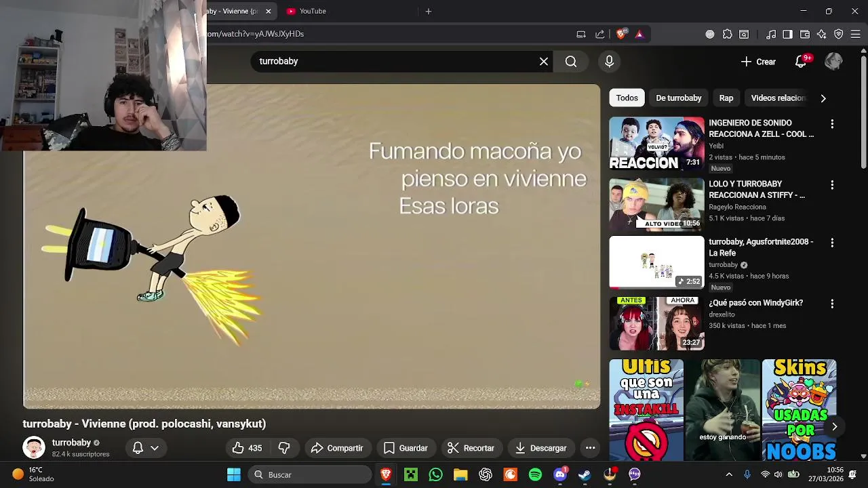The image size is (868, 488).
Task: Open WhatsApp from taskbar
Action: click(x=435, y=475)
